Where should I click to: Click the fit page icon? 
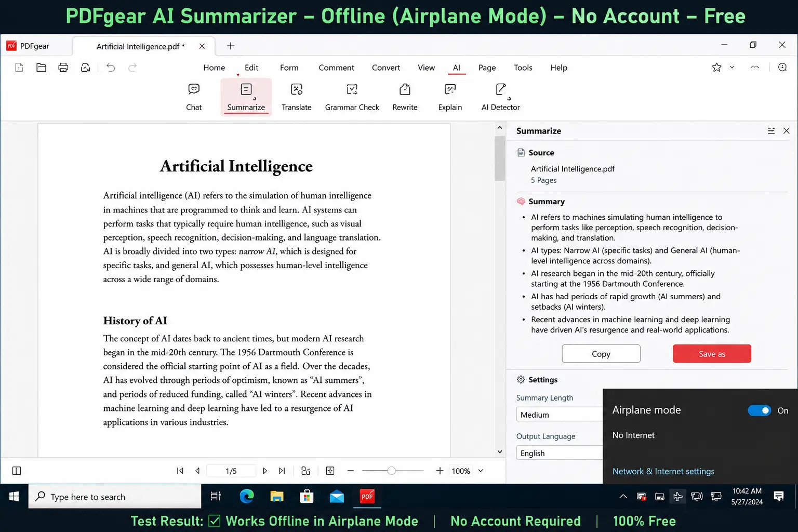pyautogui.click(x=330, y=471)
